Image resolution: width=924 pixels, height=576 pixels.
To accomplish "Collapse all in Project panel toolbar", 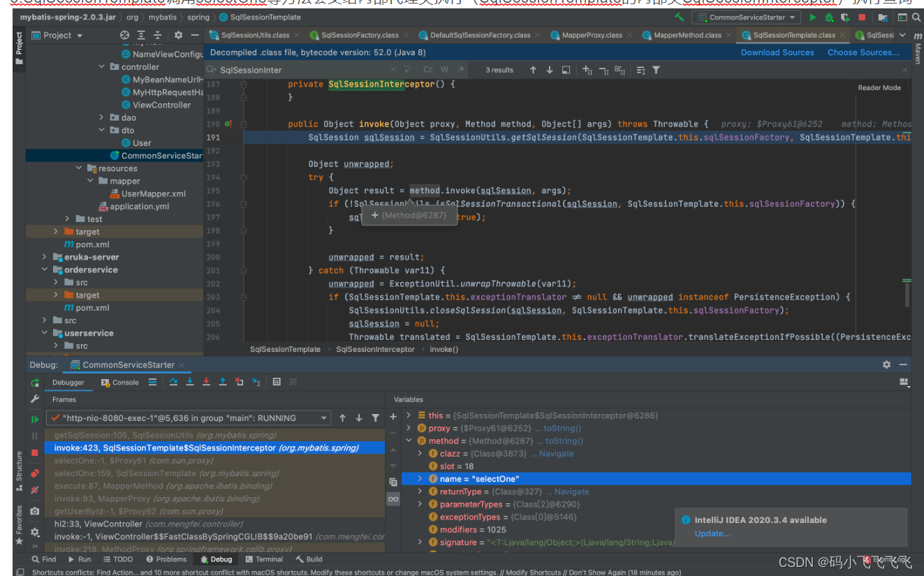I will [158, 35].
